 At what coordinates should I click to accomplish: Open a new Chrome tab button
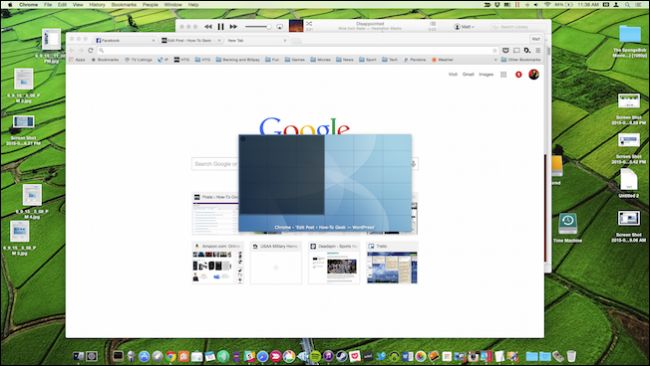(x=296, y=41)
